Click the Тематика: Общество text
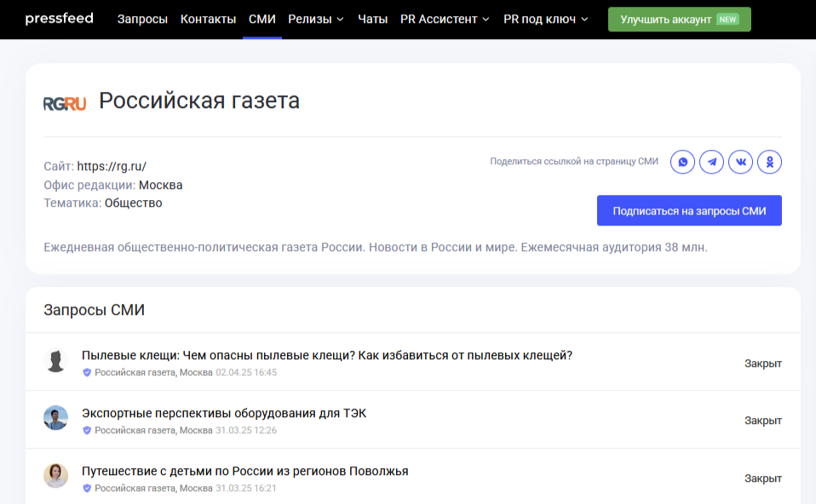Viewport: 816px width, 504px height. 103,203
